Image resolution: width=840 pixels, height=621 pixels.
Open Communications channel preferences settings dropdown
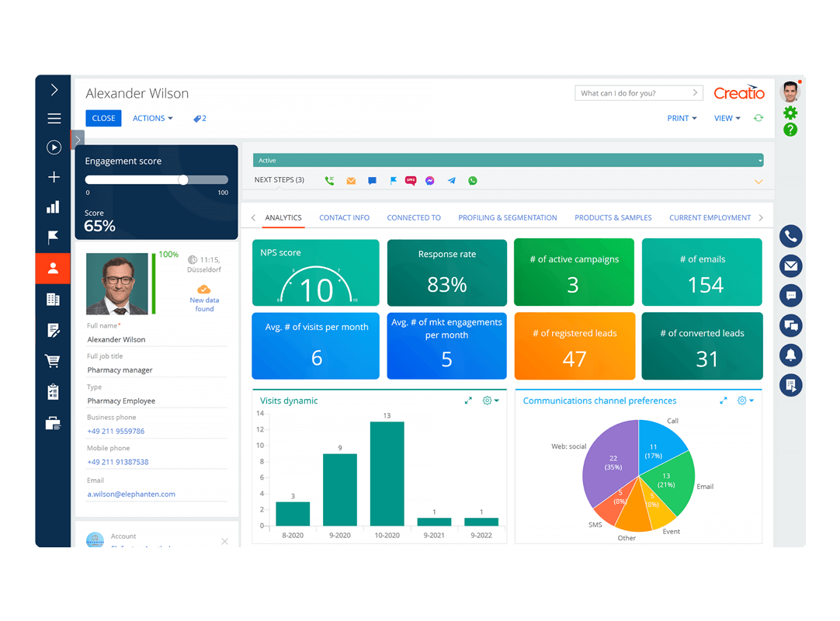pyautogui.click(x=746, y=401)
